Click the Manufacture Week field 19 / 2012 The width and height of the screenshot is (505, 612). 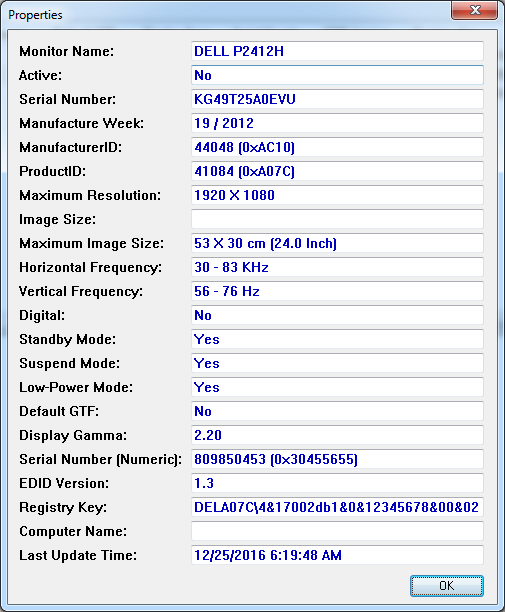pos(337,123)
